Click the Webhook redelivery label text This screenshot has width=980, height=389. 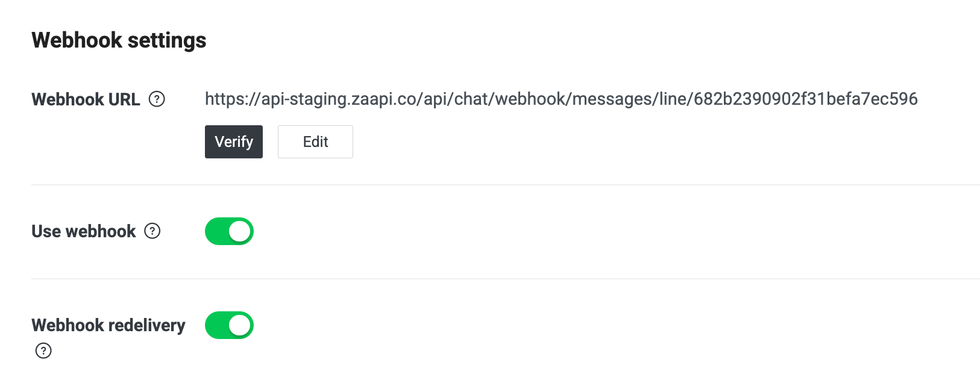point(108,325)
